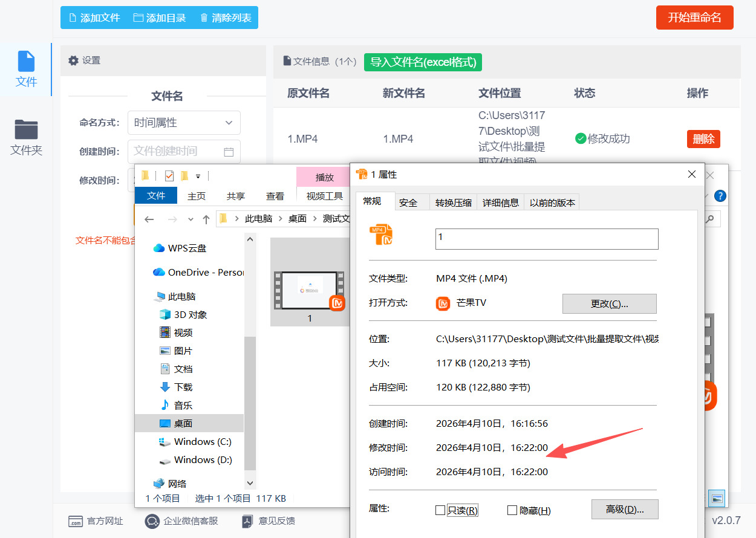Switch to 转换压缩 tab in properties dialog

(454, 203)
